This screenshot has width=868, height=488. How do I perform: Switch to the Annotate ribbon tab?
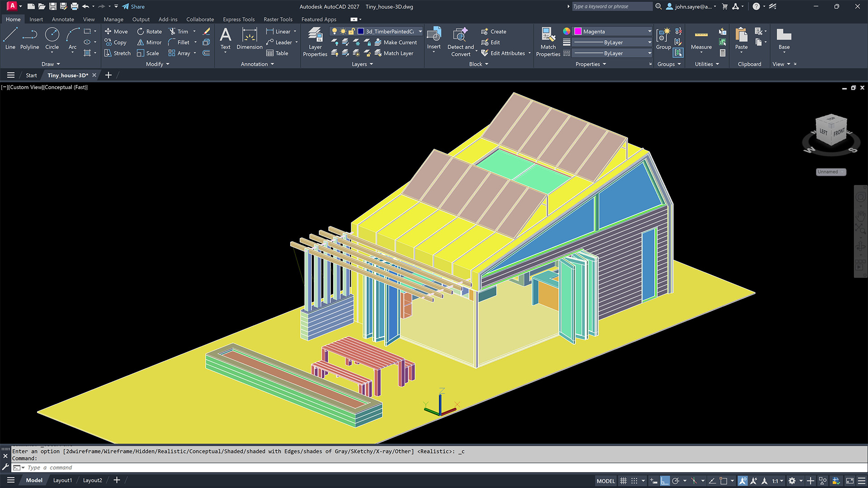[63, 19]
